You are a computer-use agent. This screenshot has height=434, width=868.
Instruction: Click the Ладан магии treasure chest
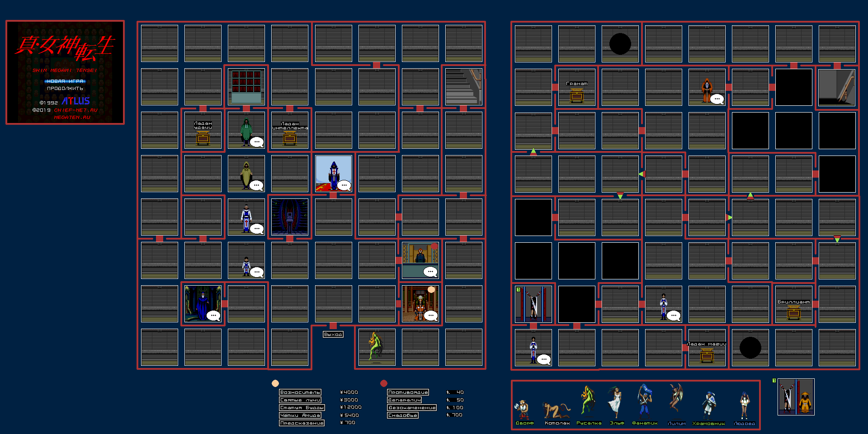[x=707, y=355]
